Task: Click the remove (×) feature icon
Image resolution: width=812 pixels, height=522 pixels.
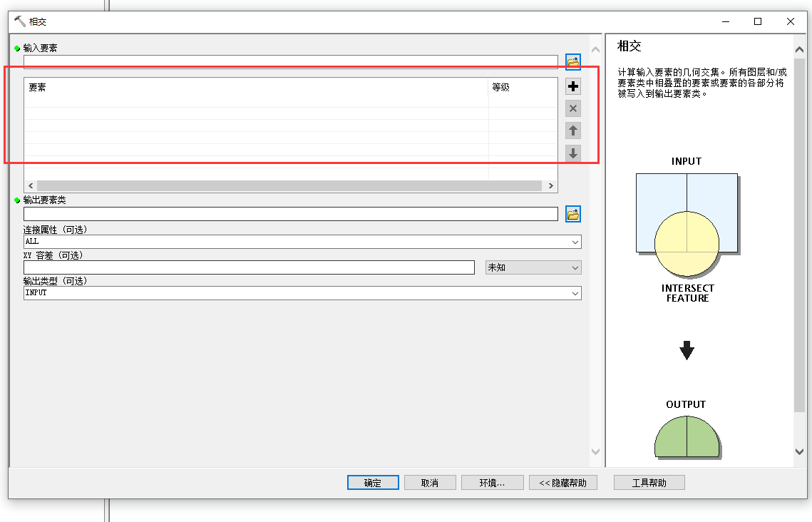Action: coord(573,108)
